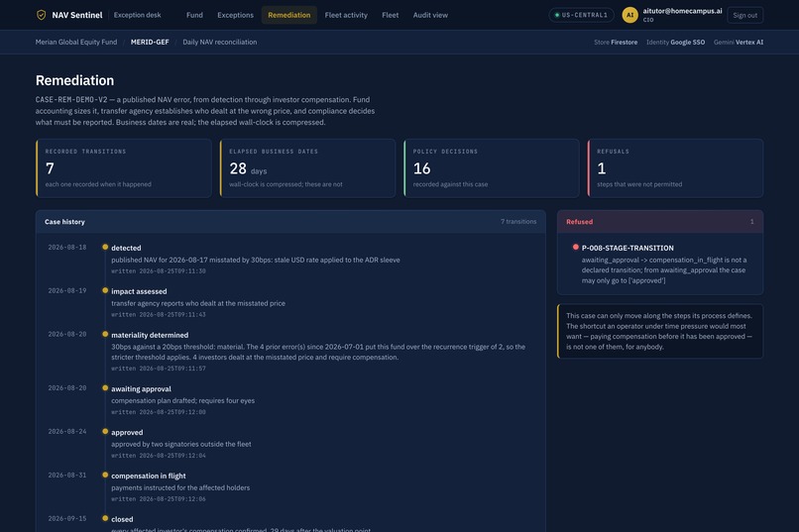Click the closed timeline marker dot
799x532 pixels.
pos(105,519)
